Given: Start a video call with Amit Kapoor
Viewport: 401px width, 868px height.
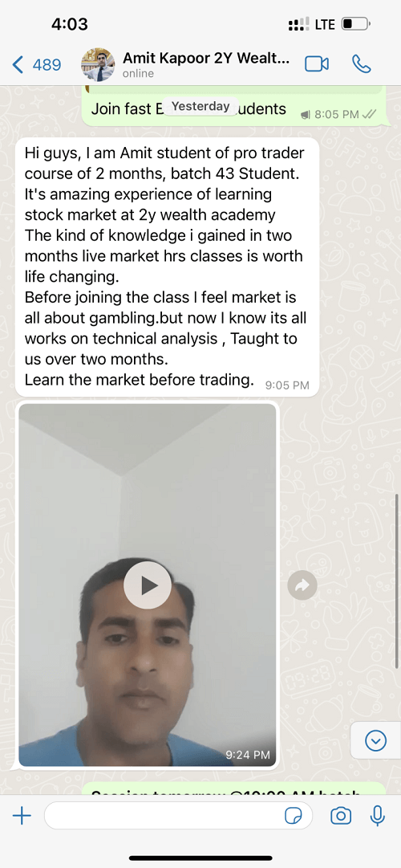Looking at the screenshot, I should pos(316,65).
